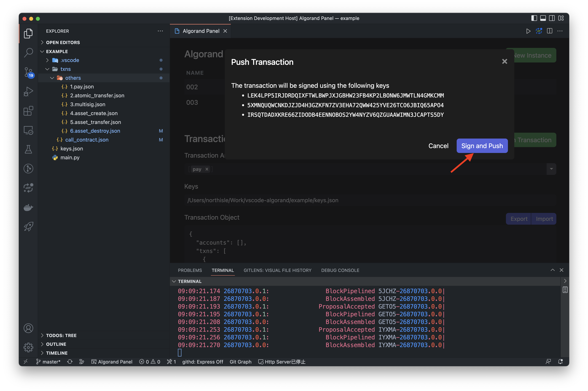Toggle the secondary side bar layout icon

pyautogui.click(x=552, y=18)
